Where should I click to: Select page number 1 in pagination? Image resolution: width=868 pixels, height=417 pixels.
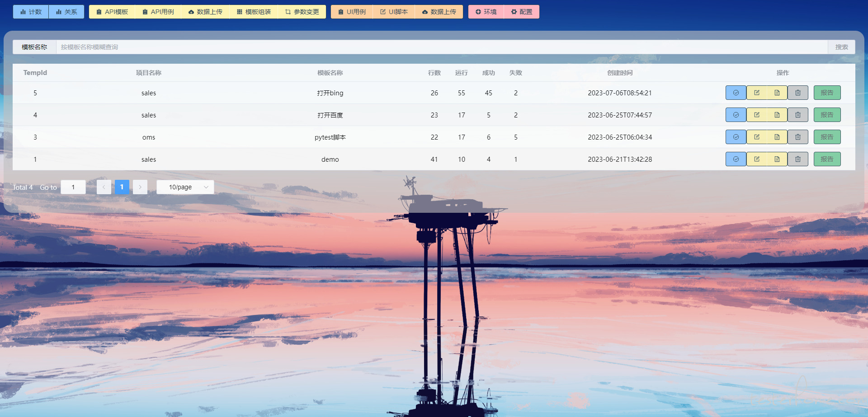point(122,187)
